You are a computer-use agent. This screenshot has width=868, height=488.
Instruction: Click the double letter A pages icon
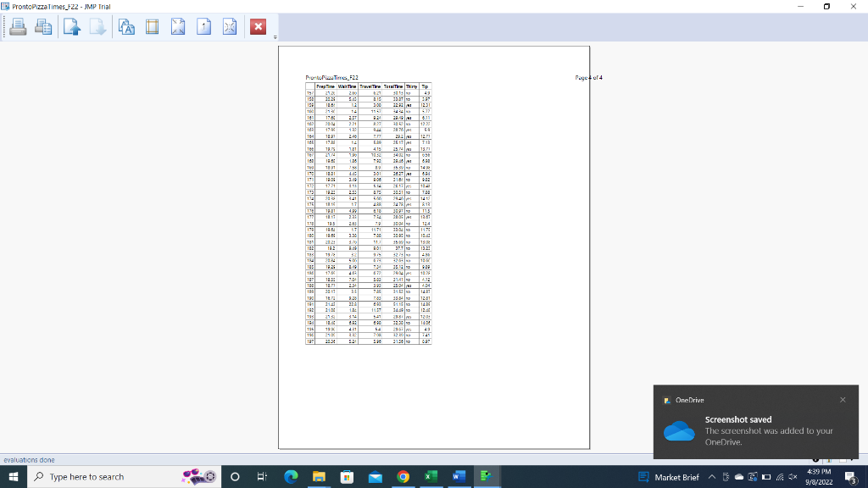tap(126, 26)
